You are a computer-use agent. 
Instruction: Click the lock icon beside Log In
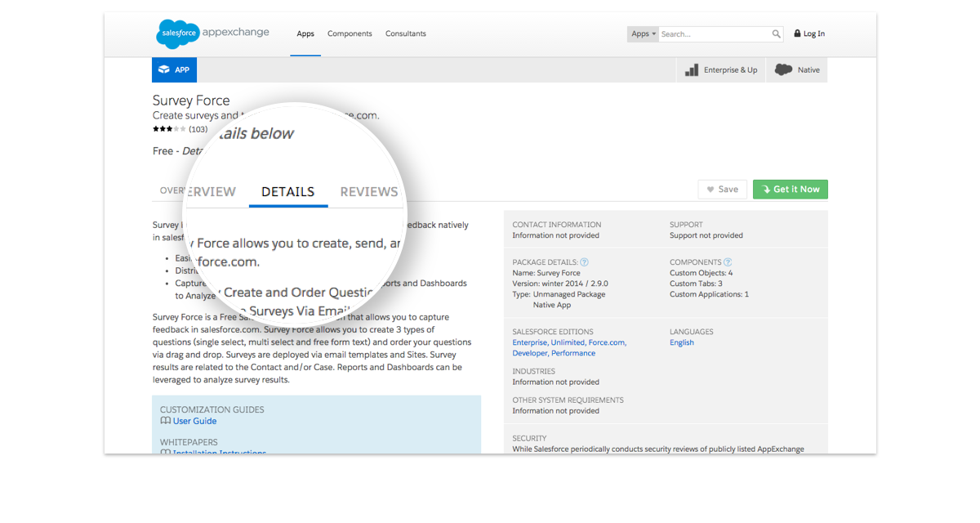[797, 34]
